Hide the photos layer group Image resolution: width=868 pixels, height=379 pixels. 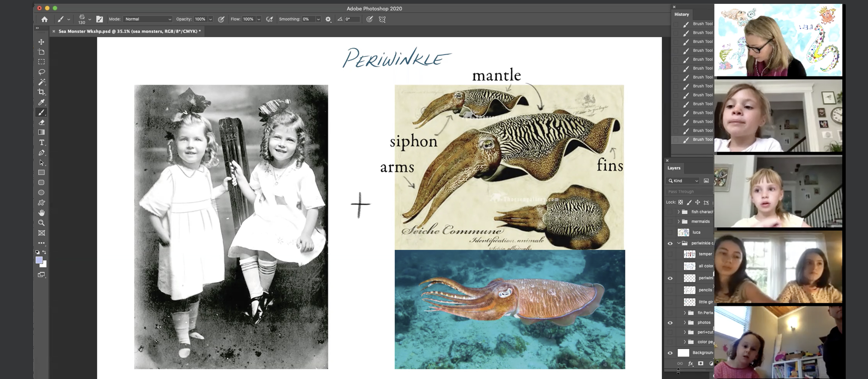[670, 323]
